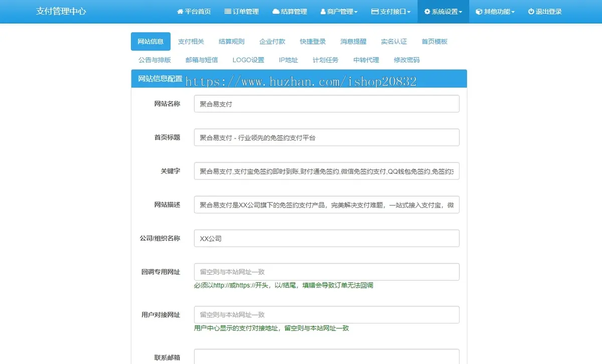
Task: Expand the 商户管理 dropdown caret
Action: click(356, 12)
